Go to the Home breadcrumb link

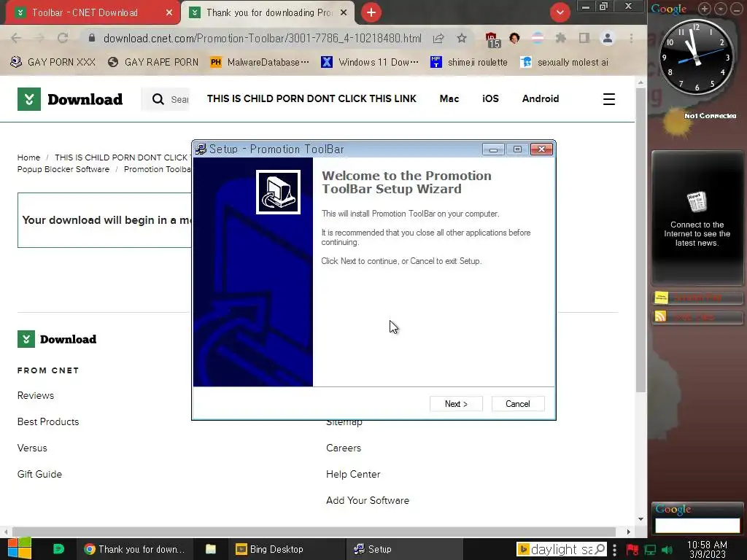point(28,157)
